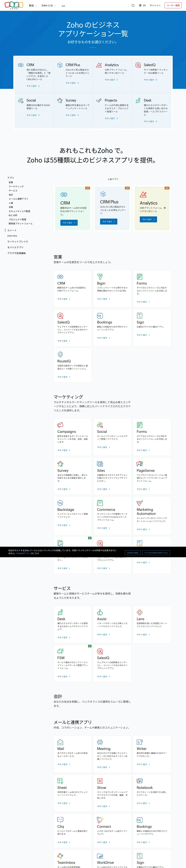Accept all cookies with すべてのCOOKIEを受け入れる
The width and height of the screenshot is (186, 868).
coord(156,553)
